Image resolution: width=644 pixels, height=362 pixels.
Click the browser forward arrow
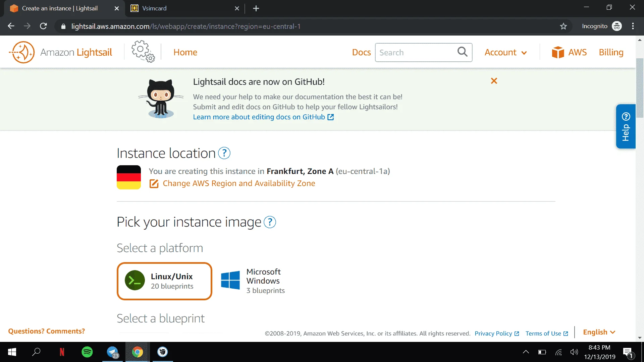pos(27,26)
